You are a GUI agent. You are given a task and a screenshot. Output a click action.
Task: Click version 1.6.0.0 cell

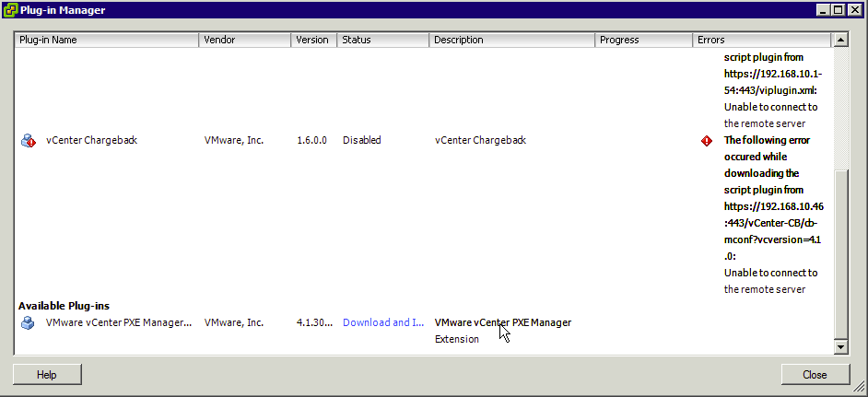[x=311, y=140]
